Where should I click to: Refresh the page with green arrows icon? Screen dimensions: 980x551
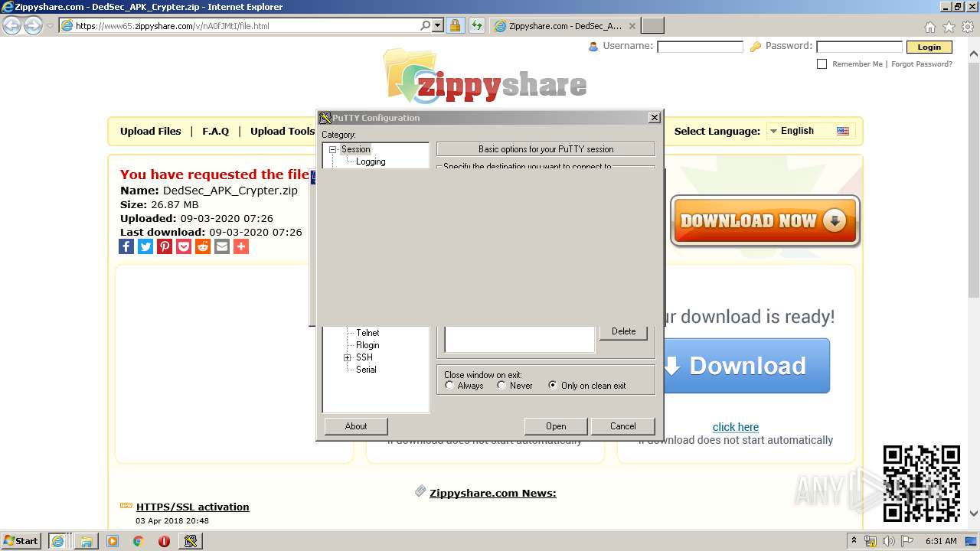477,25
